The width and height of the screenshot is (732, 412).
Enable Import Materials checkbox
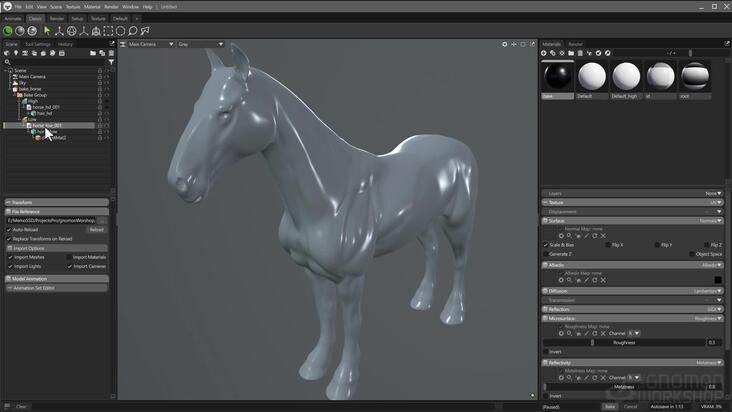(x=69, y=257)
